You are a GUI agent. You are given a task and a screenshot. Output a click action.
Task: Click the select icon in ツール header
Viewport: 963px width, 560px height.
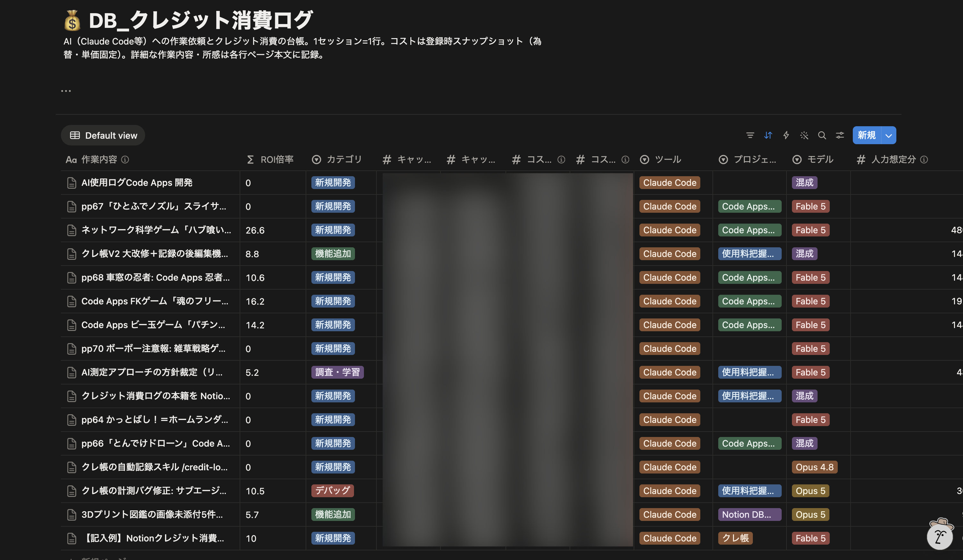(645, 160)
